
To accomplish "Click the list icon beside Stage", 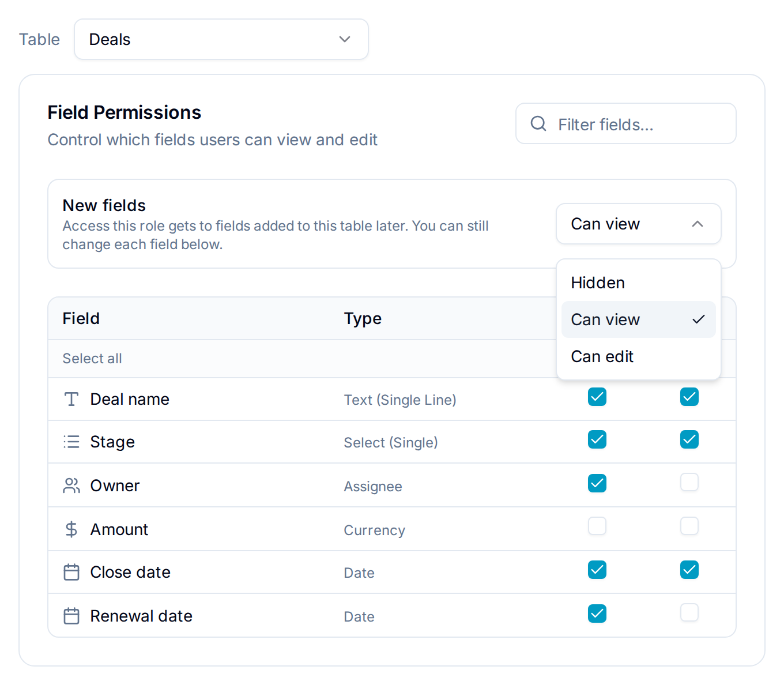I will coord(71,442).
